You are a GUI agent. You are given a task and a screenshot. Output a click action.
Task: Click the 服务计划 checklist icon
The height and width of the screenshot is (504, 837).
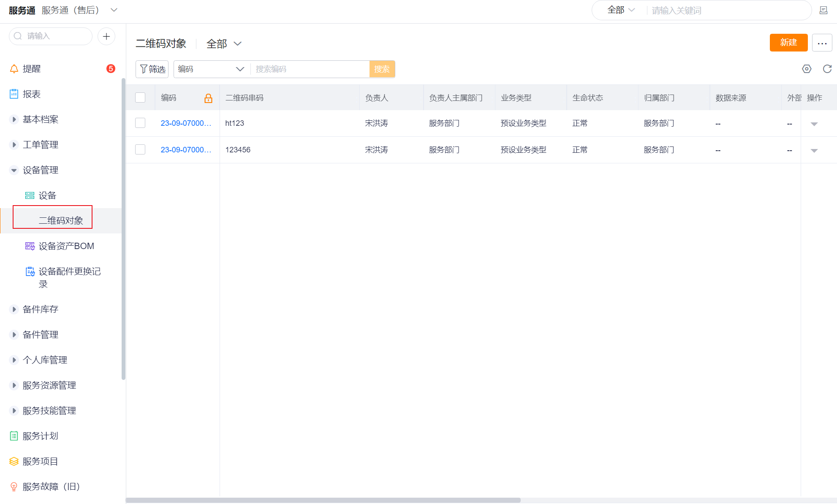click(x=14, y=436)
